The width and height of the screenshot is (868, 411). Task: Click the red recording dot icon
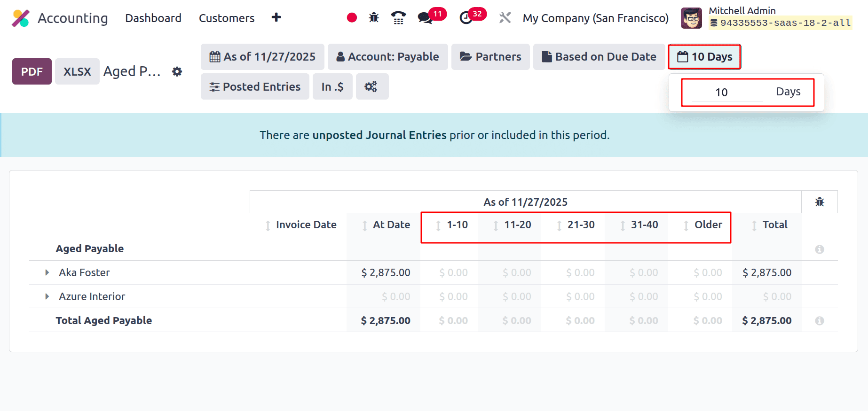click(352, 18)
